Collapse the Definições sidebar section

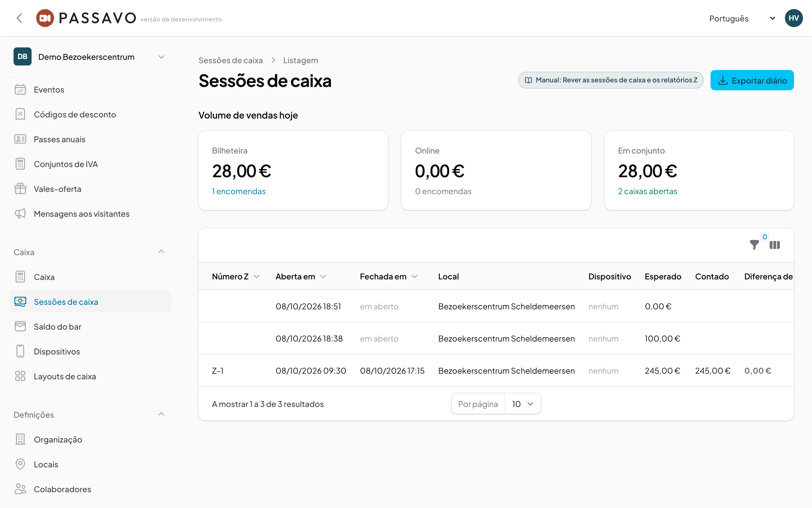pos(161,414)
